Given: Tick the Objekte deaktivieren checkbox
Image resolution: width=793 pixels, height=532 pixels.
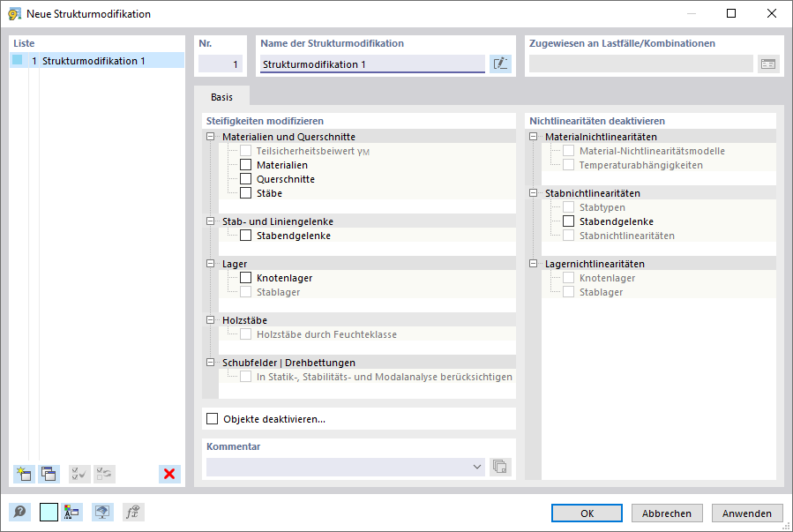Looking at the screenshot, I should (x=213, y=419).
